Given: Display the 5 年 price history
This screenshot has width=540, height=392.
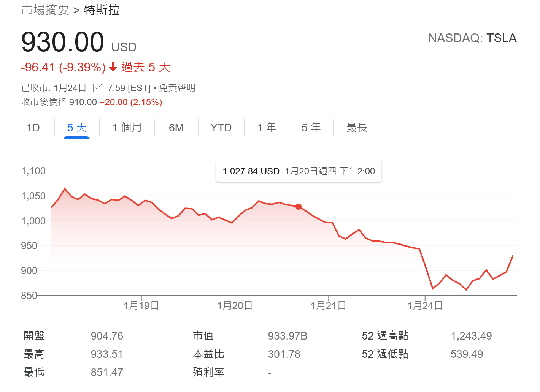Looking at the screenshot, I should click(x=311, y=128).
